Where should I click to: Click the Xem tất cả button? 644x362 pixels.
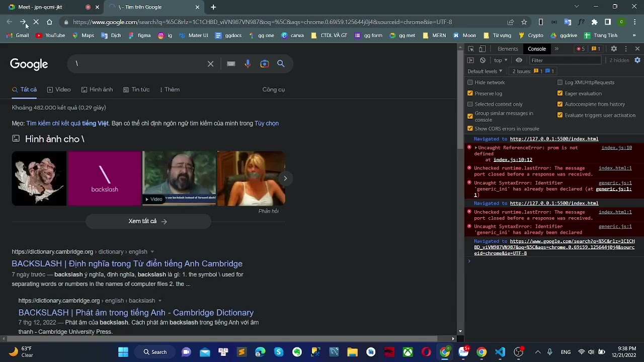pyautogui.click(x=148, y=221)
